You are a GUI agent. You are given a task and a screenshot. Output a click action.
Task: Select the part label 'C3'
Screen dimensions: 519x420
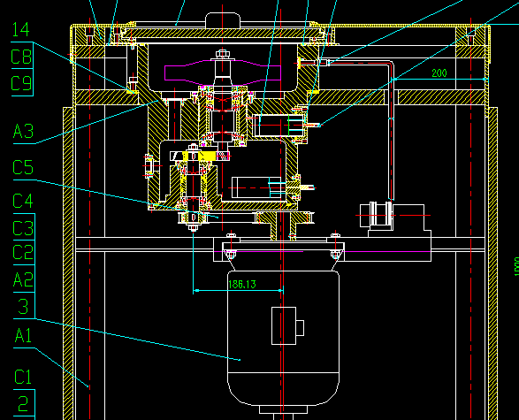[x=23, y=228]
